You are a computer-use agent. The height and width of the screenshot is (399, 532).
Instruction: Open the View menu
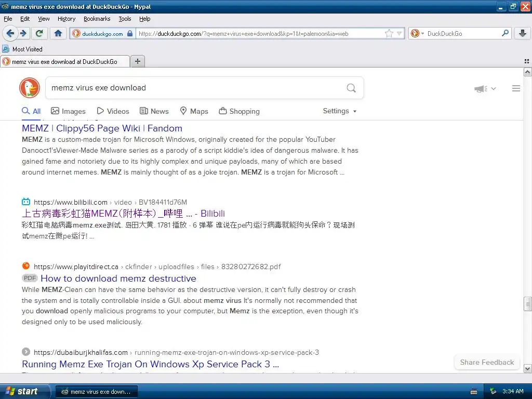click(x=44, y=19)
